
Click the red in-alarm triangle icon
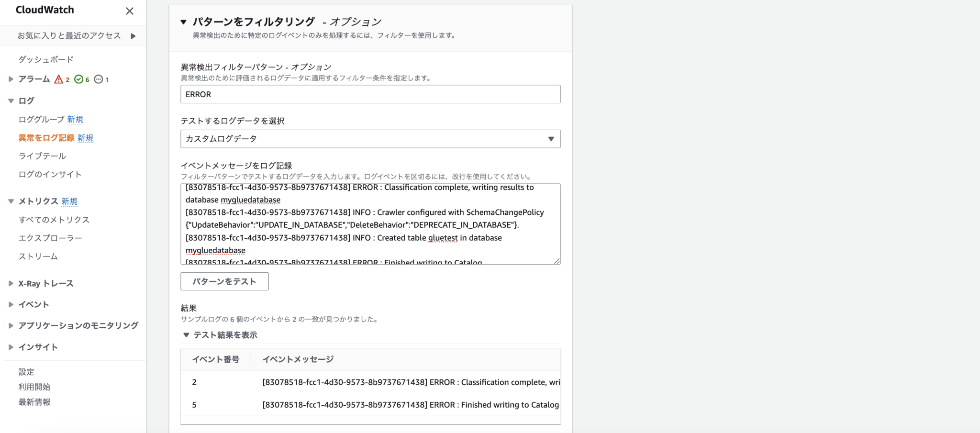point(59,79)
